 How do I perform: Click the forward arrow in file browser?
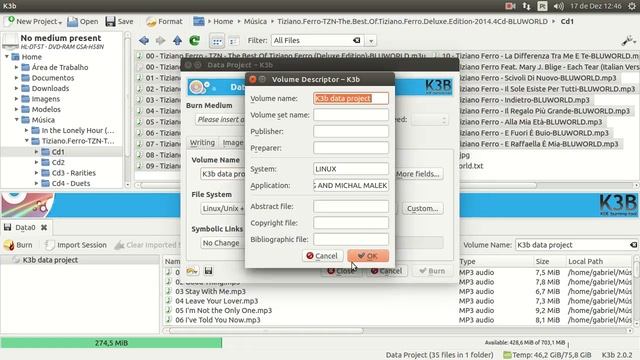point(160,40)
